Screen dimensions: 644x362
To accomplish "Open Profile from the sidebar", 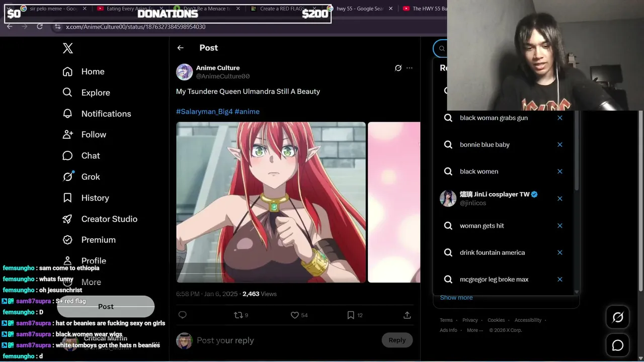I will [x=84, y=261].
